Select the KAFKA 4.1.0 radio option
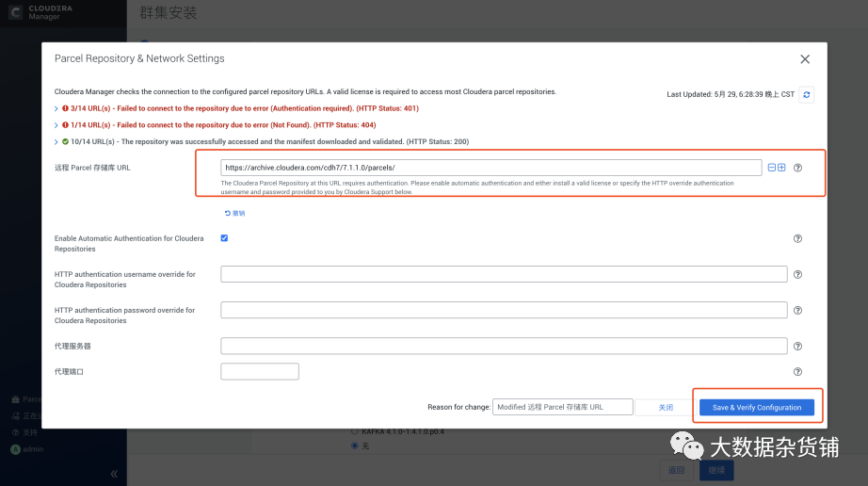 tap(354, 431)
